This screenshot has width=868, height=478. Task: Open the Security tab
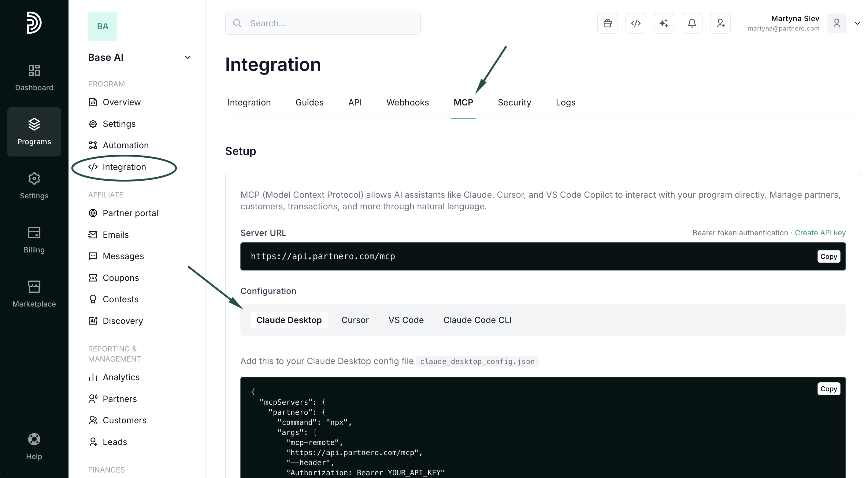(x=514, y=102)
